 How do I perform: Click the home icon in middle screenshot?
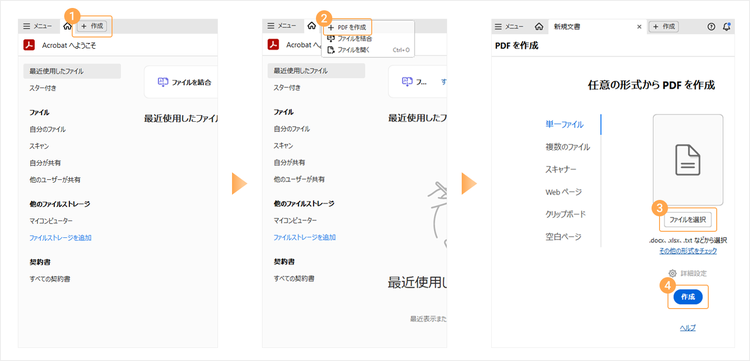(311, 26)
